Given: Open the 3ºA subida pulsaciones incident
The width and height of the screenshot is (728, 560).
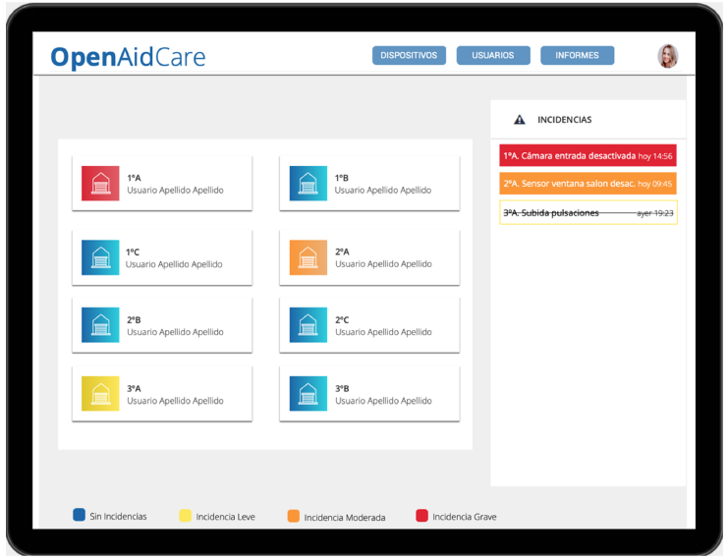Looking at the screenshot, I should pyautogui.click(x=588, y=212).
